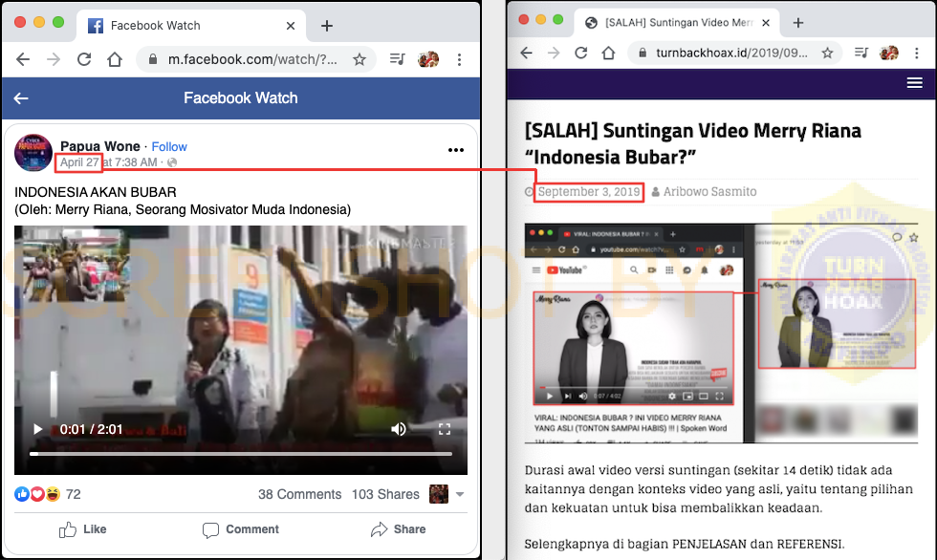Image resolution: width=937 pixels, height=560 pixels.
Task: Open new tab in Facebook browser window
Action: [327, 26]
